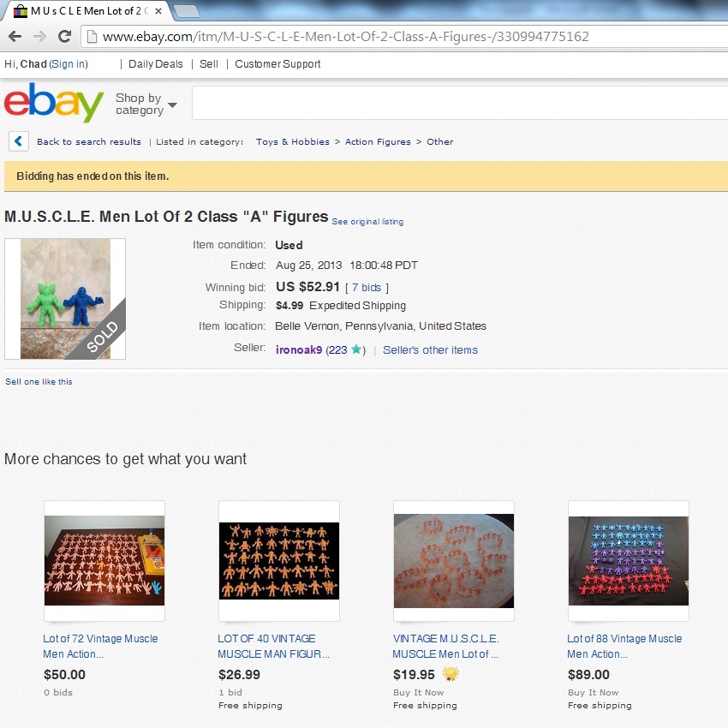Image resolution: width=728 pixels, height=728 pixels.
Task: Reload the page with the refresh icon
Action: (64, 36)
